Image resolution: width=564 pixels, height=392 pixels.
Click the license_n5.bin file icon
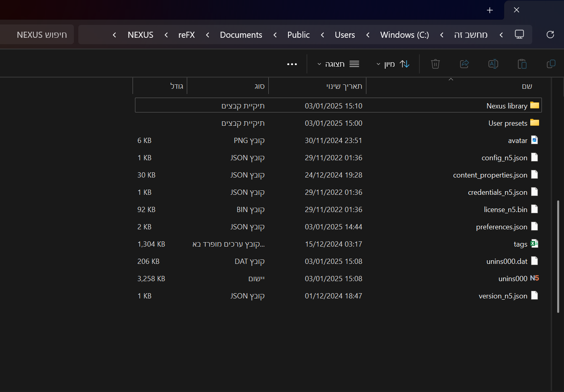535,209
